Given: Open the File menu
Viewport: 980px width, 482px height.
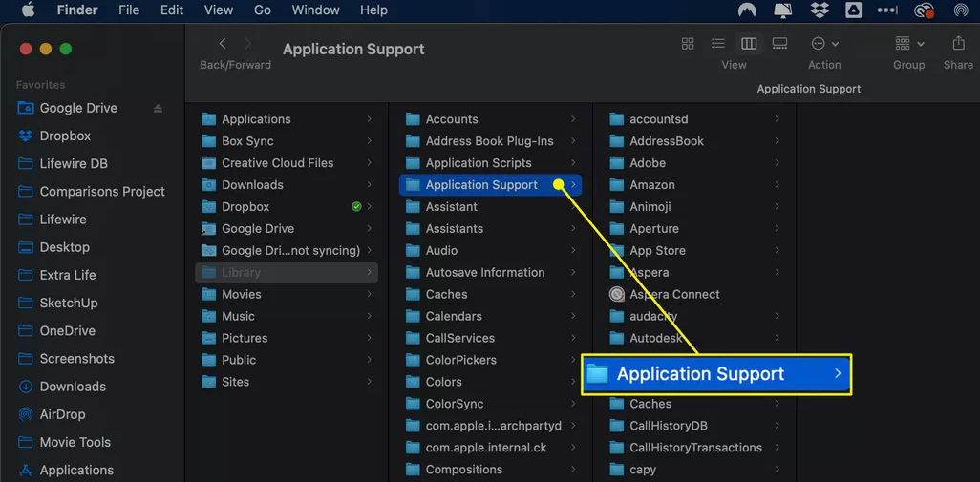Looking at the screenshot, I should point(128,10).
